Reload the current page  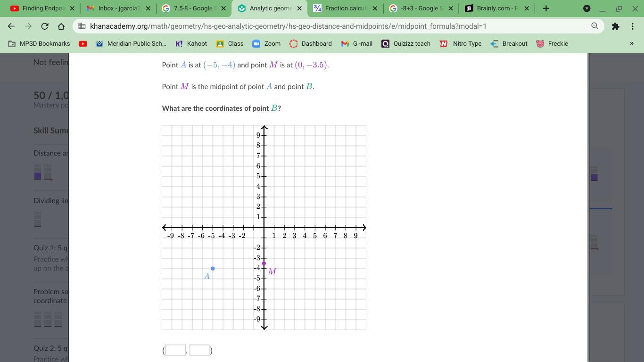(x=45, y=26)
